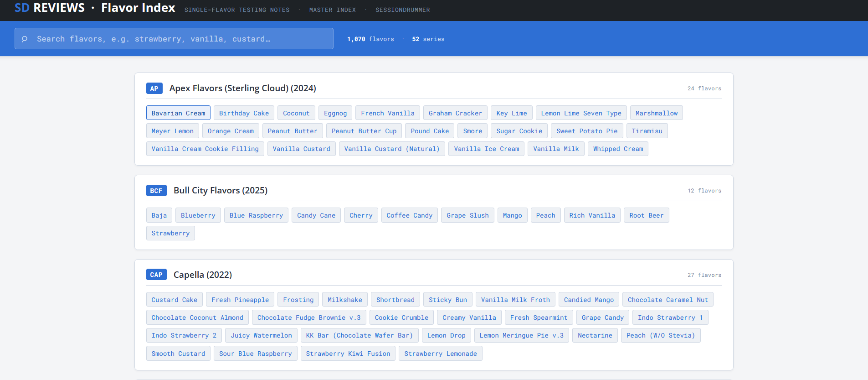The width and height of the screenshot is (868, 380).
Task: Click the CAP series badge
Action: [x=156, y=275]
